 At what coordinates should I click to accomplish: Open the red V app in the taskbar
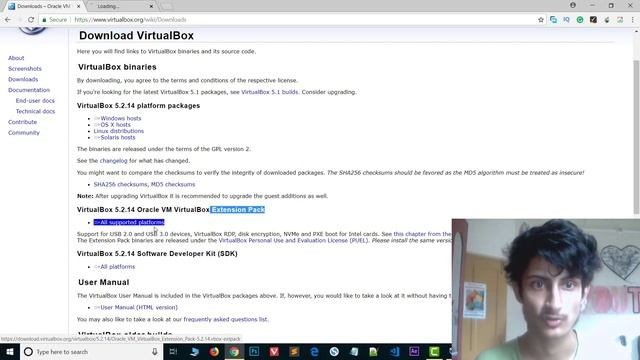[x=274, y=351]
